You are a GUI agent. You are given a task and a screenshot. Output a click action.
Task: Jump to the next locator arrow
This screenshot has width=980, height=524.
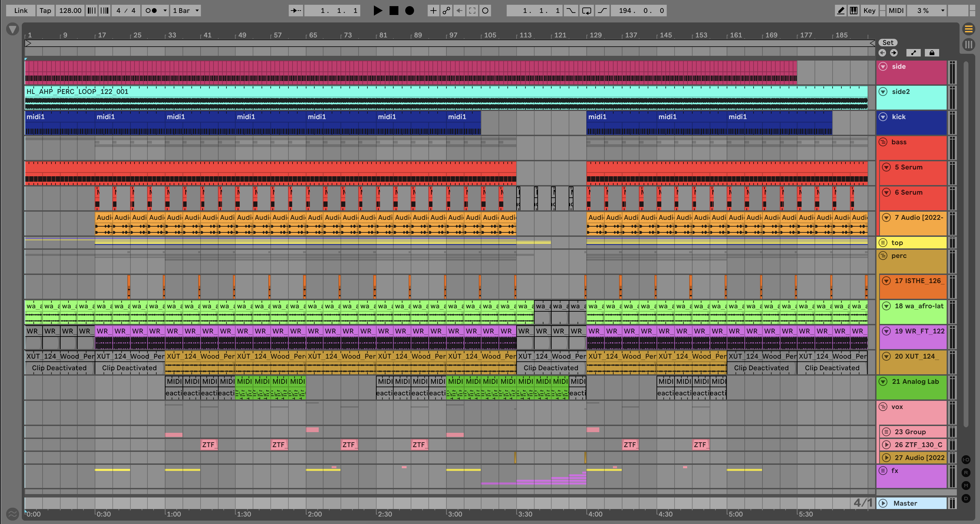894,53
